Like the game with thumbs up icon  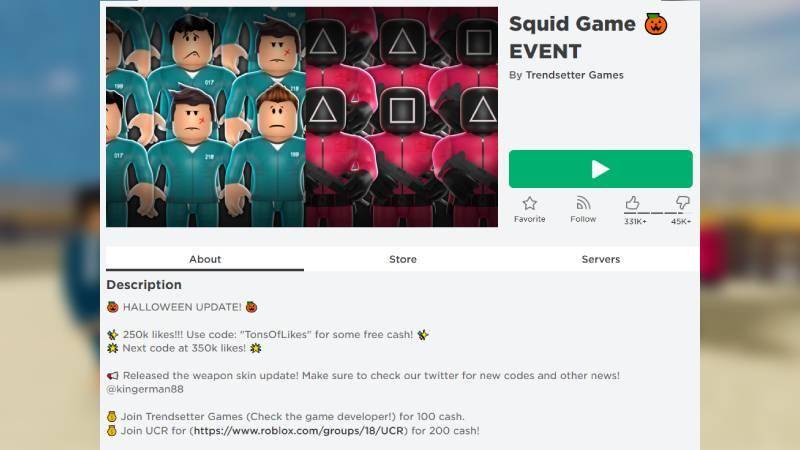[x=632, y=203]
